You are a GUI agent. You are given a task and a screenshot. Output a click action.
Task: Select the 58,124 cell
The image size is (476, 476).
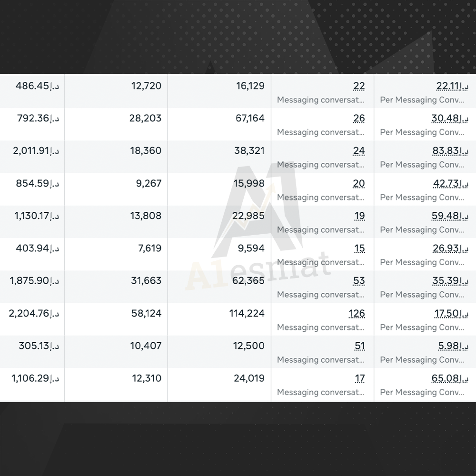[145, 314]
